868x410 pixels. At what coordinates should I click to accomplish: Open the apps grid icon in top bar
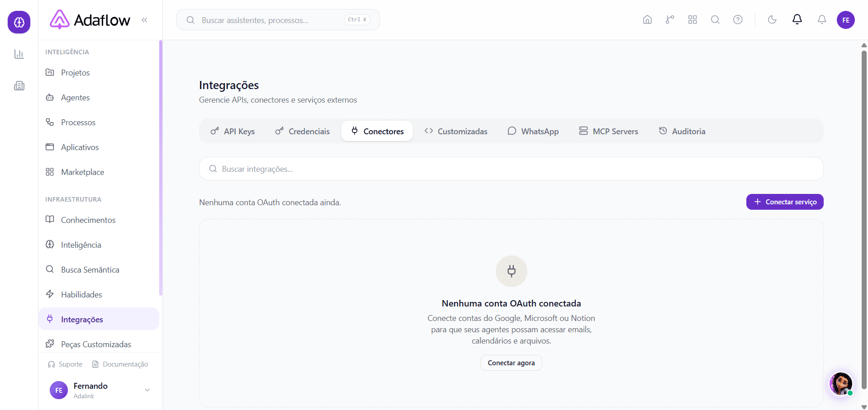click(x=693, y=20)
